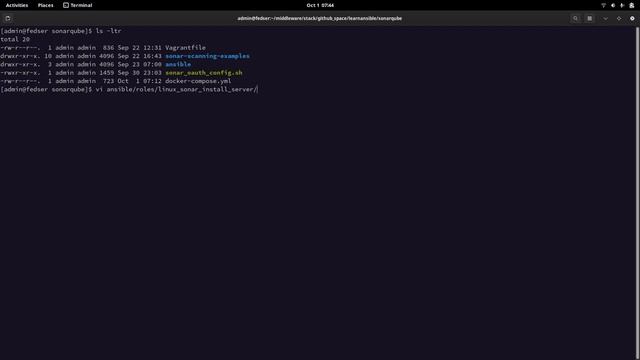This screenshot has height=360, width=640.
Task: Maximize the terminal window
Action: pos(619,18)
